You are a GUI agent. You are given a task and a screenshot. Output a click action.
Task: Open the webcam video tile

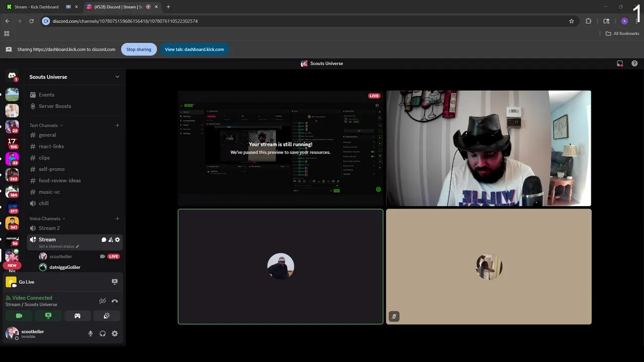(x=489, y=148)
